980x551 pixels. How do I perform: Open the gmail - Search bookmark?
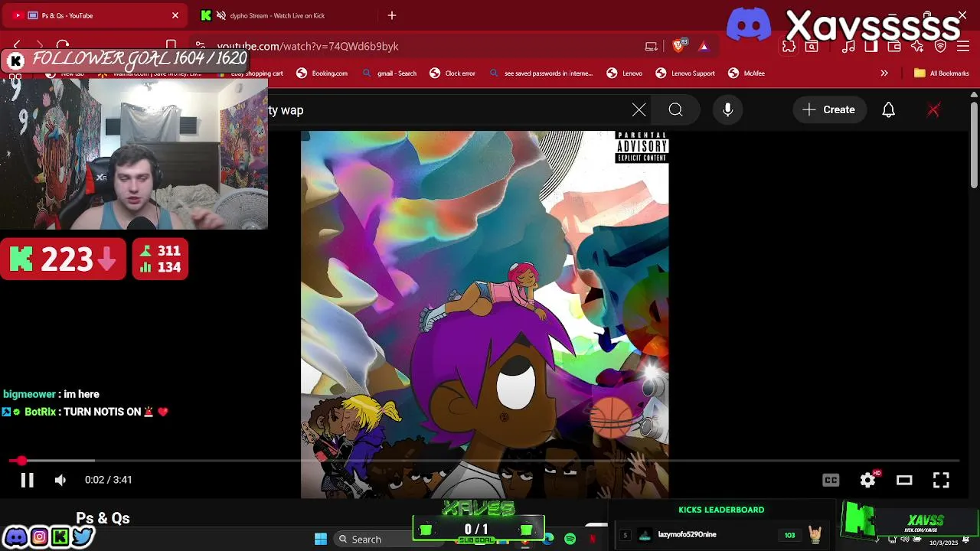389,73
